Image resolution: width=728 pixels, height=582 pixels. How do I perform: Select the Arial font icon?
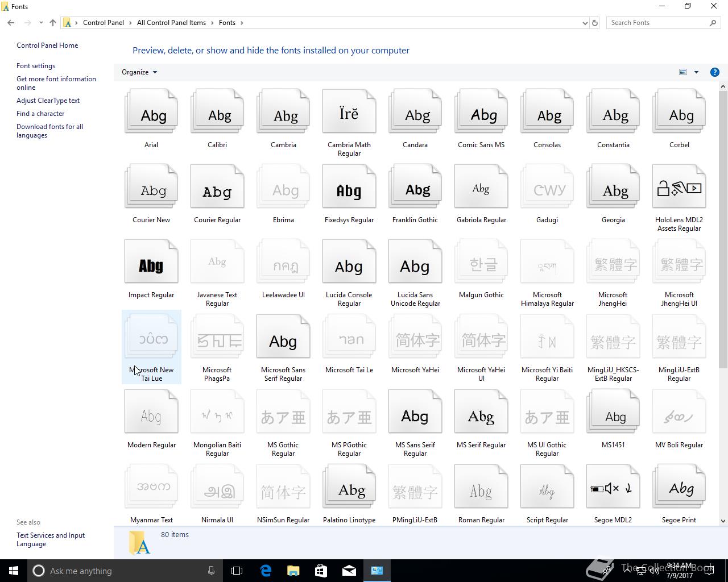(151, 111)
